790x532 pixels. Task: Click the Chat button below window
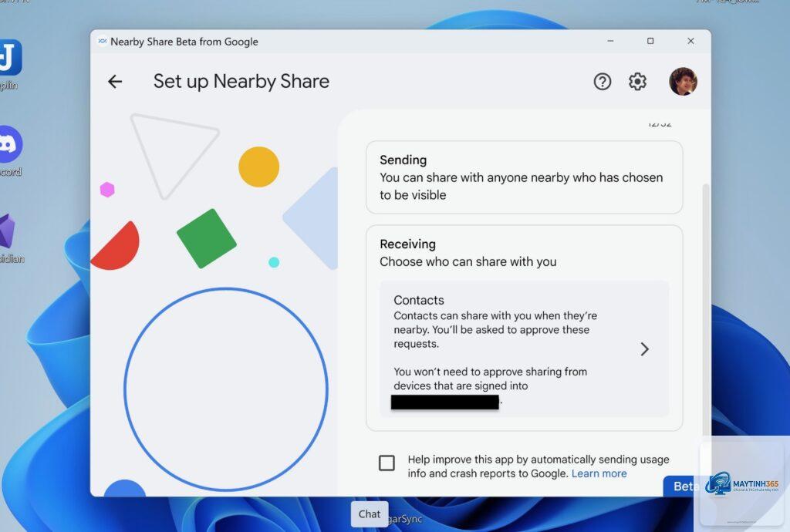coord(370,513)
